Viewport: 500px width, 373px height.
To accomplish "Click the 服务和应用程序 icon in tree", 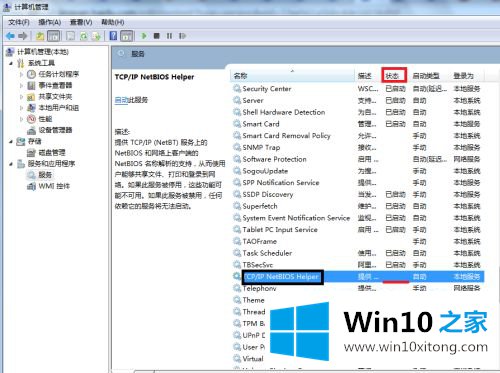I will [x=21, y=164].
